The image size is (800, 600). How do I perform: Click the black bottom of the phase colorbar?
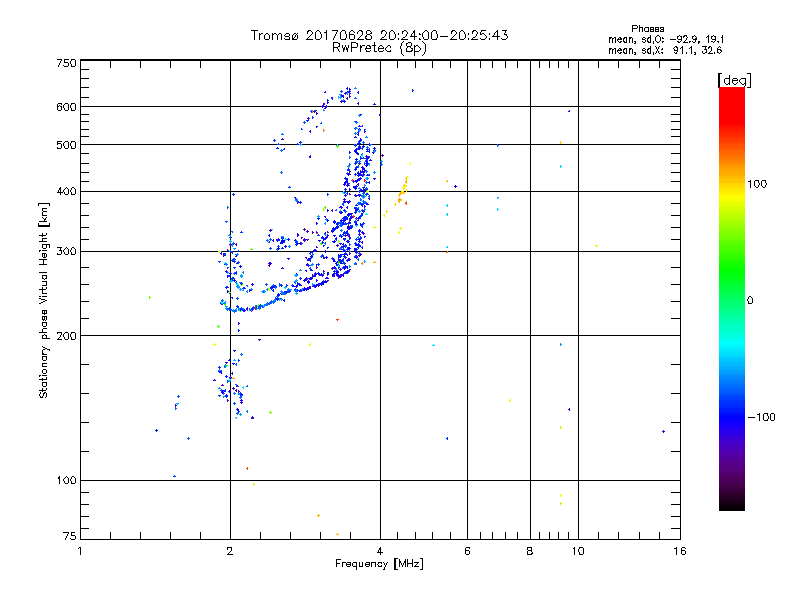point(732,503)
